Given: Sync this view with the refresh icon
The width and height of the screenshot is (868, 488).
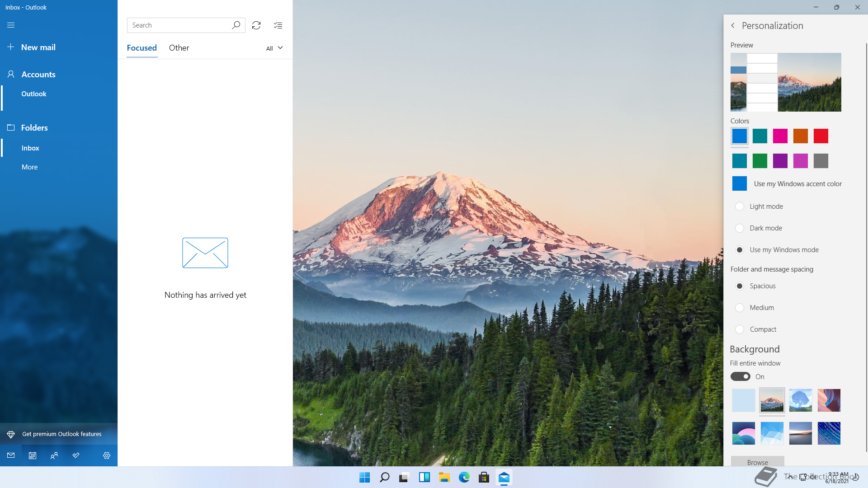Looking at the screenshot, I should [256, 25].
